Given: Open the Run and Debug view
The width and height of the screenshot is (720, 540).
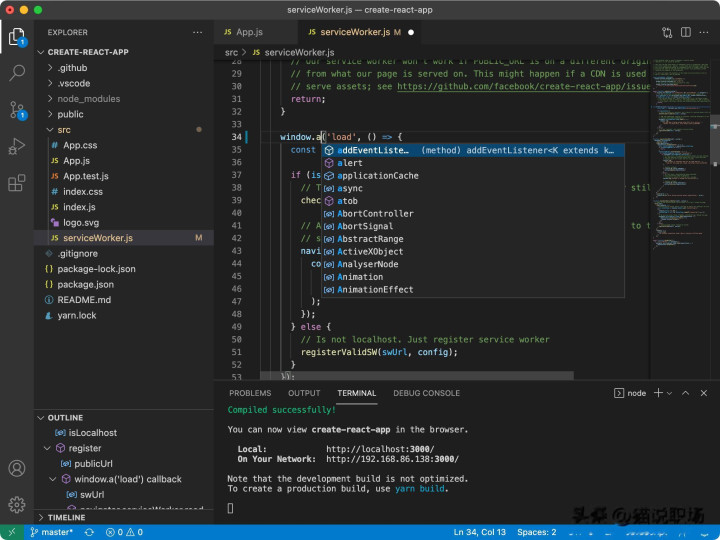Looking at the screenshot, I should (x=17, y=147).
